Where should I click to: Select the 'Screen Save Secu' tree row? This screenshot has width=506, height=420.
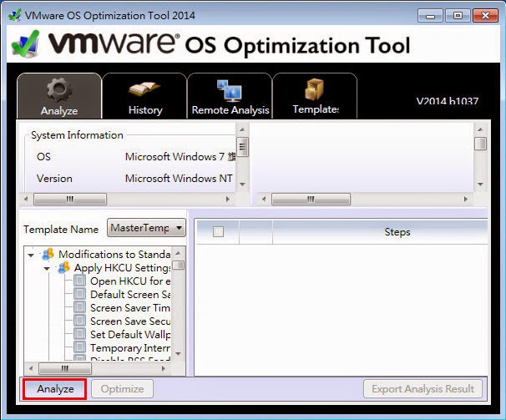130,321
